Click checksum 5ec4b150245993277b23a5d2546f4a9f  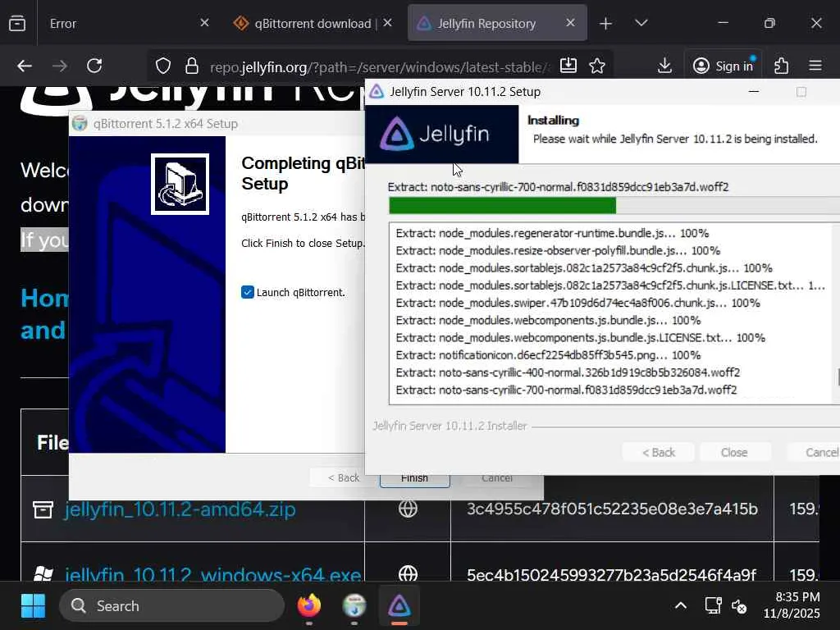[x=611, y=575]
